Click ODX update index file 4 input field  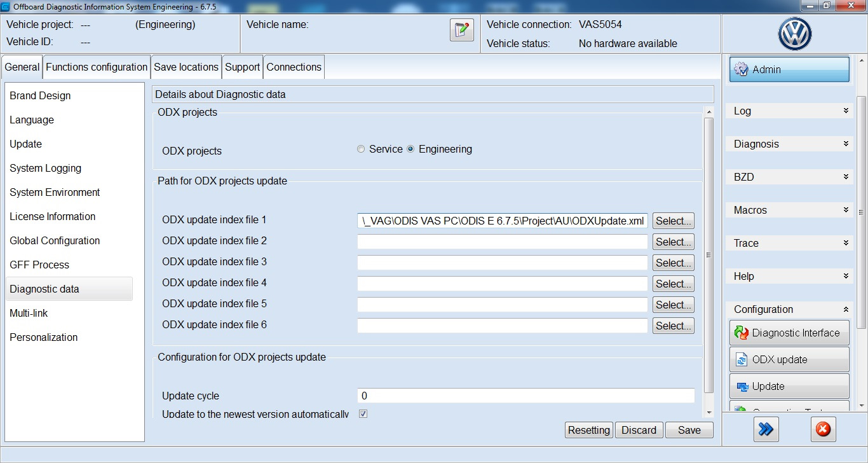503,284
